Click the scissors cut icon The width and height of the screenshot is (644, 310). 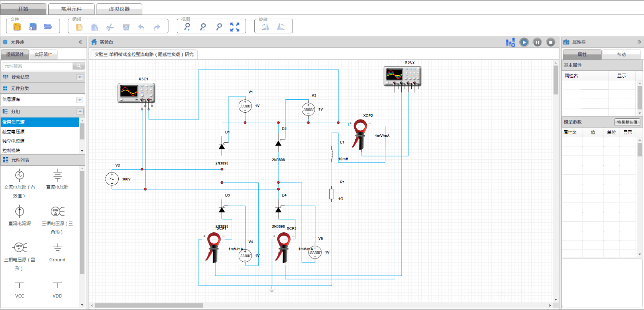[110, 27]
